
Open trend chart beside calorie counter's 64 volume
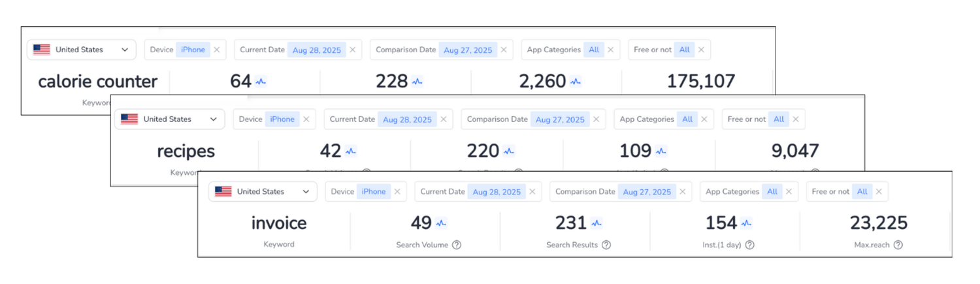click(261, 82)
